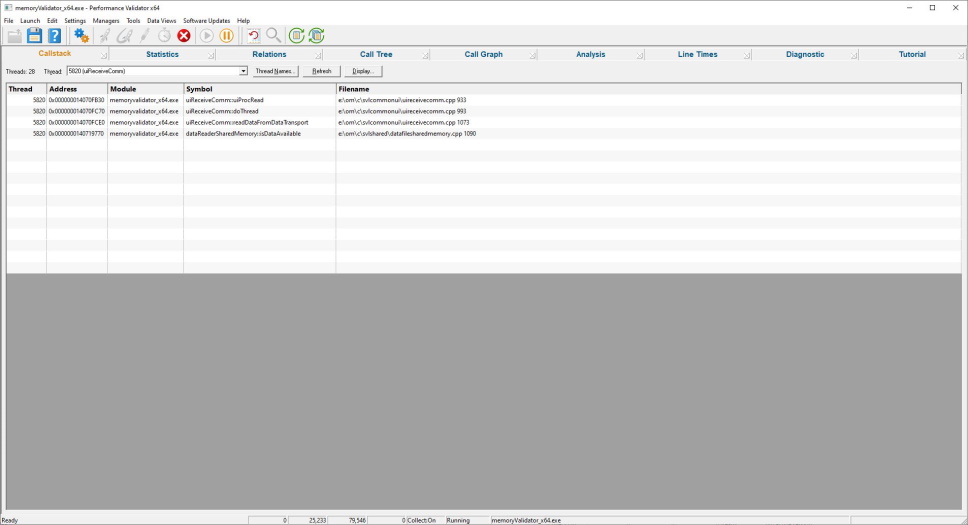Screen dimensions: 968x525
Task: Click corner icon on Diagnostic tab
Action: pyautogui.click(x=854, y=56)
